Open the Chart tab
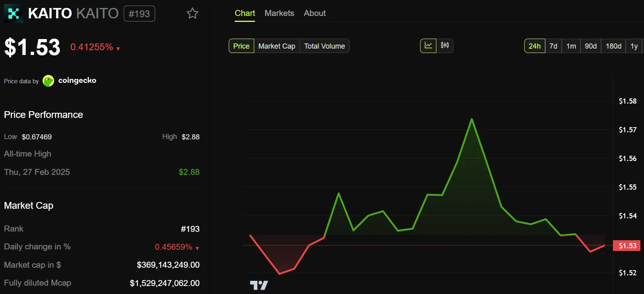This screenshot has height=294, width=644. [x=245, y=13]
